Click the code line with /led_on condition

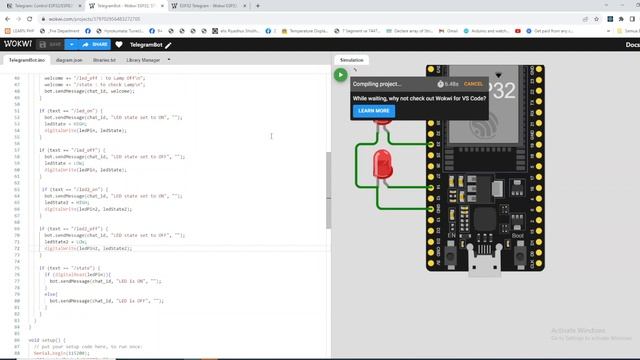(x=71, y=111)
